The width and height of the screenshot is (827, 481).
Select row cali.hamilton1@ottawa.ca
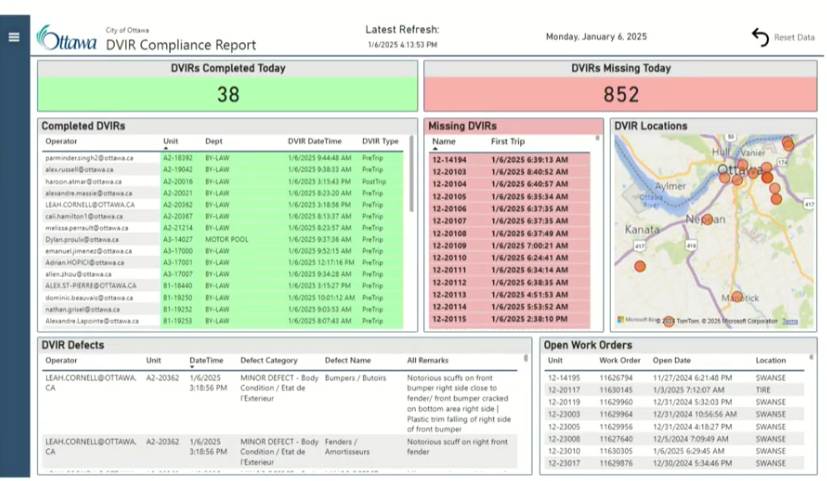click(x=224, y=216)
